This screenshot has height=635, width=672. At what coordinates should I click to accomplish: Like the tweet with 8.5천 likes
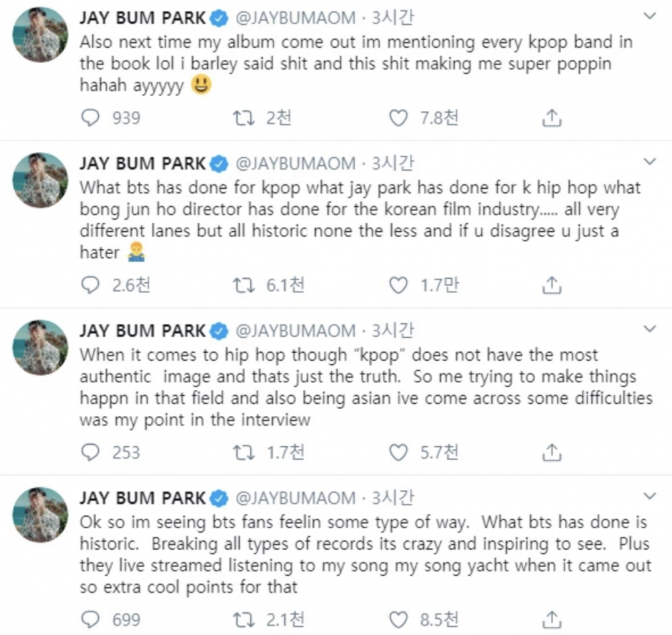(x=398, y=619)
